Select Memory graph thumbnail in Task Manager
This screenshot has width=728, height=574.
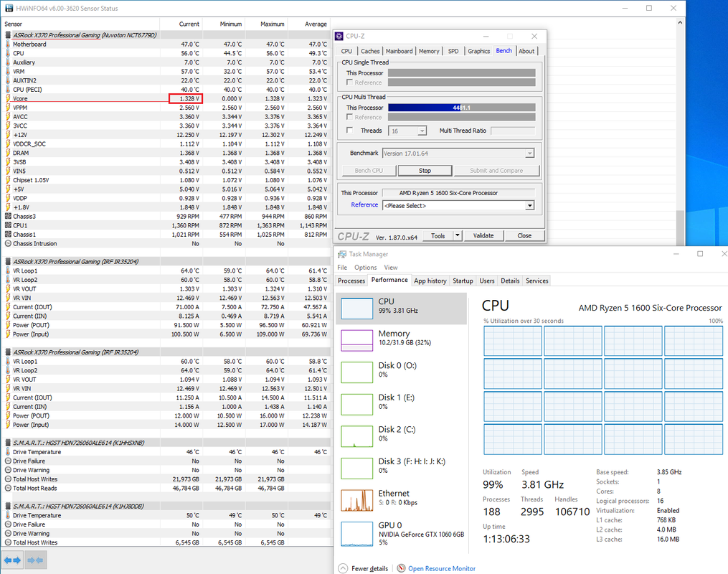tap(356, 340)
